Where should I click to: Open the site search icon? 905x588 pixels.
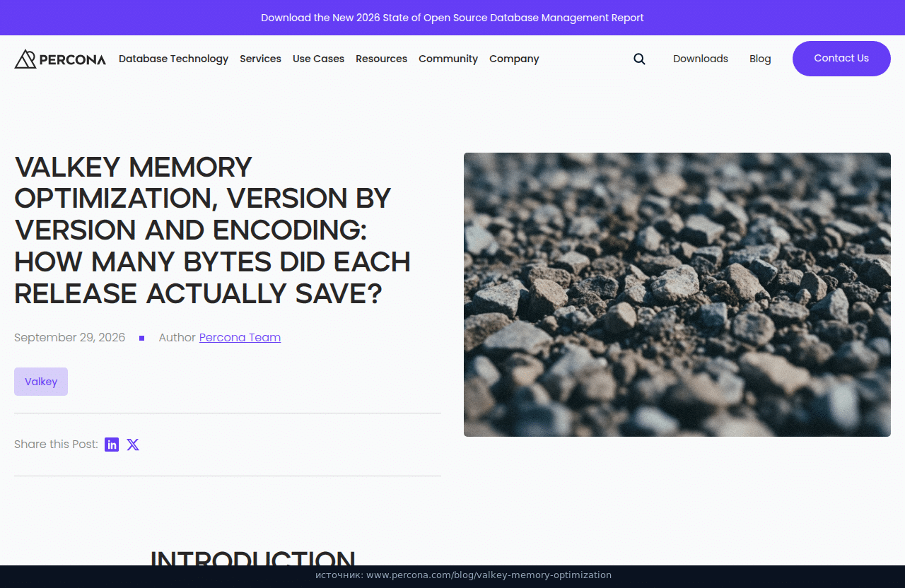(x=639, y=59)
